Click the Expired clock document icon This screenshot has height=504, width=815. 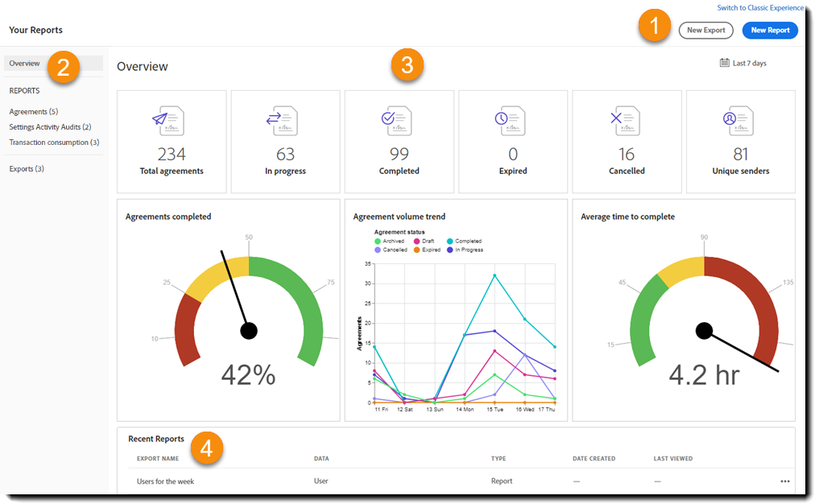[511, 121]
